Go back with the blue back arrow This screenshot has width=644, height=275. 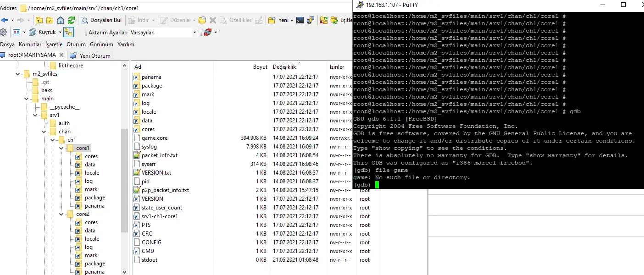5,20
